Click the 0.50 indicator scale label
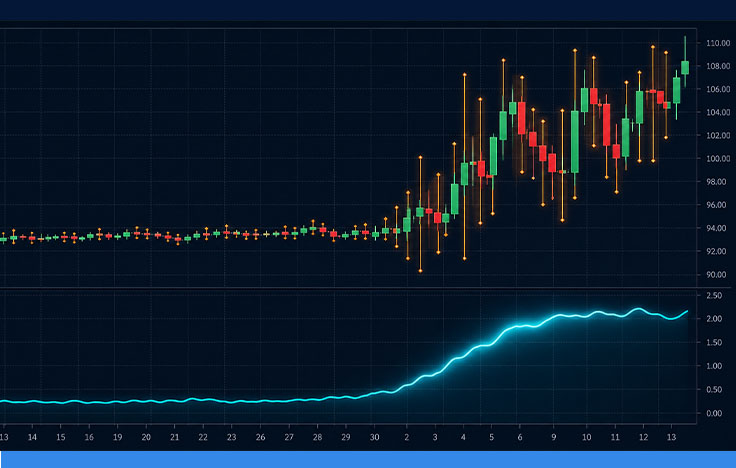The width and height of the screenshot is (736, 468). click(x=714, y=390)
